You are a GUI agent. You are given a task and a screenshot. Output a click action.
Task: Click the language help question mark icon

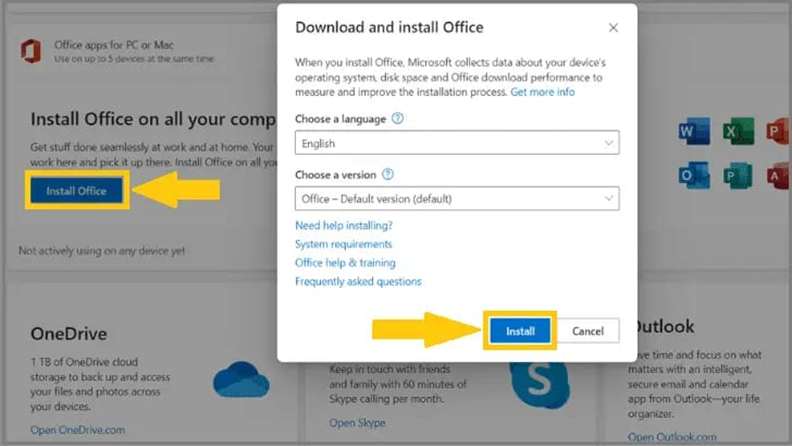click(x=398, y=118)
